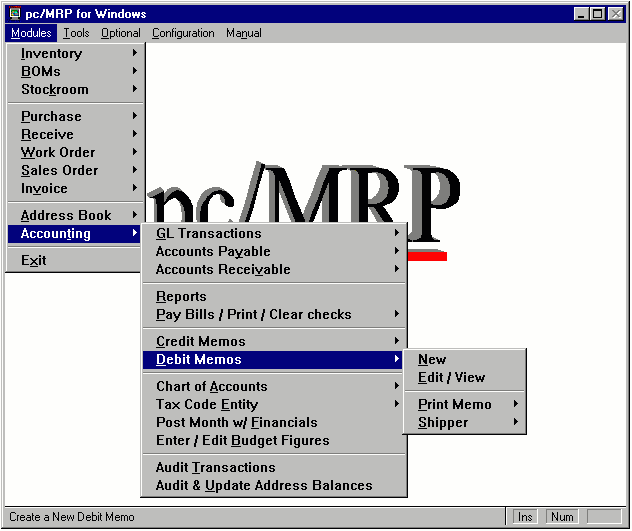This screenshot has width=632, height=531.
Task: Expand the Sales Order submenu
Action: 75,170
